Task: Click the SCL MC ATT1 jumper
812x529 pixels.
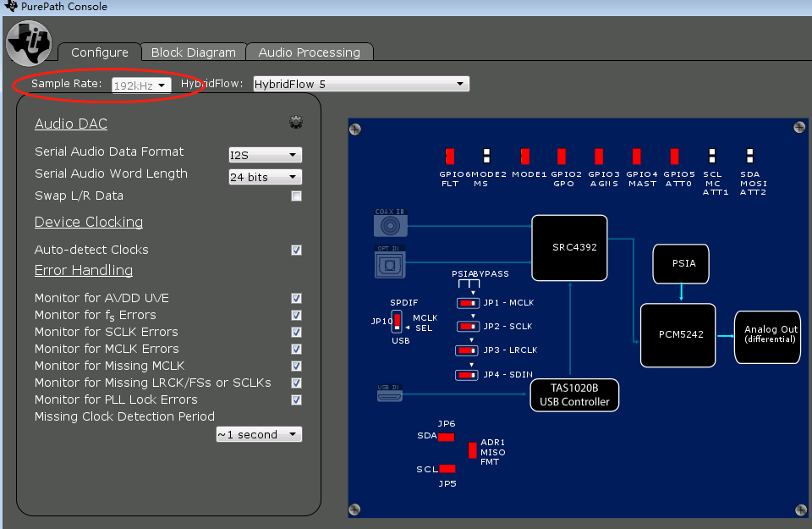Action: [x=712, y=156]
